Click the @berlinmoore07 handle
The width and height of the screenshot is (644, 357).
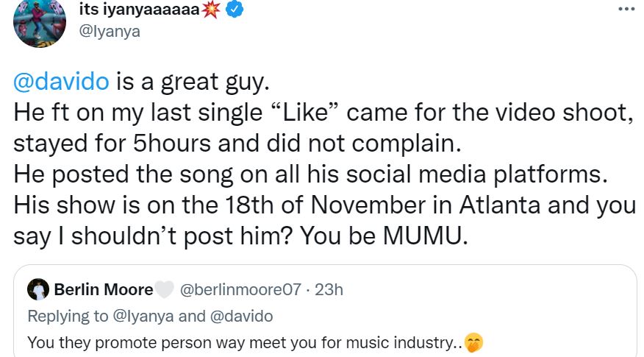[x=240, y=289]
